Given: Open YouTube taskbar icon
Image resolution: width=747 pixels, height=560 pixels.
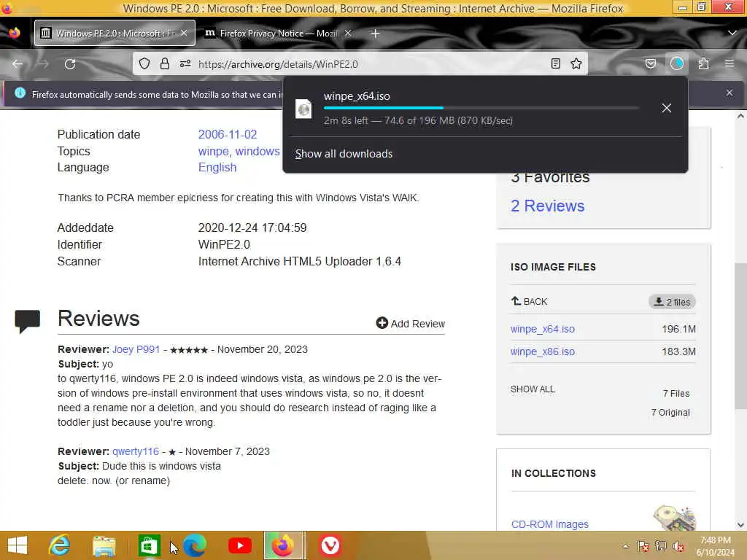Looking at the screenshot, I should (x=239, y=545).
